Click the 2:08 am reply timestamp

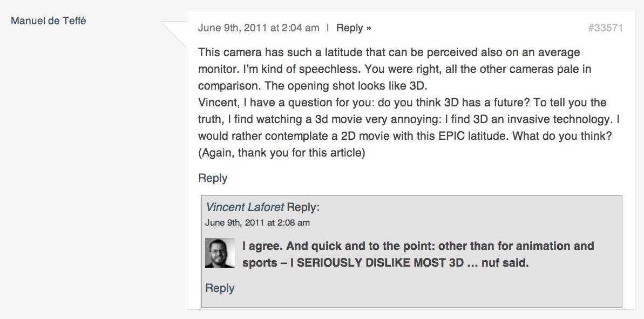coord(257,222)
